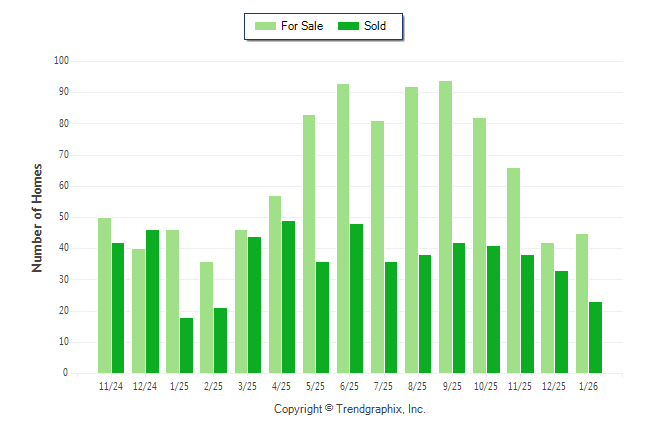Viewport: 646px width, 434px height.
Task: Click the Sold bar for 11/25
Action: coord(527,313)
